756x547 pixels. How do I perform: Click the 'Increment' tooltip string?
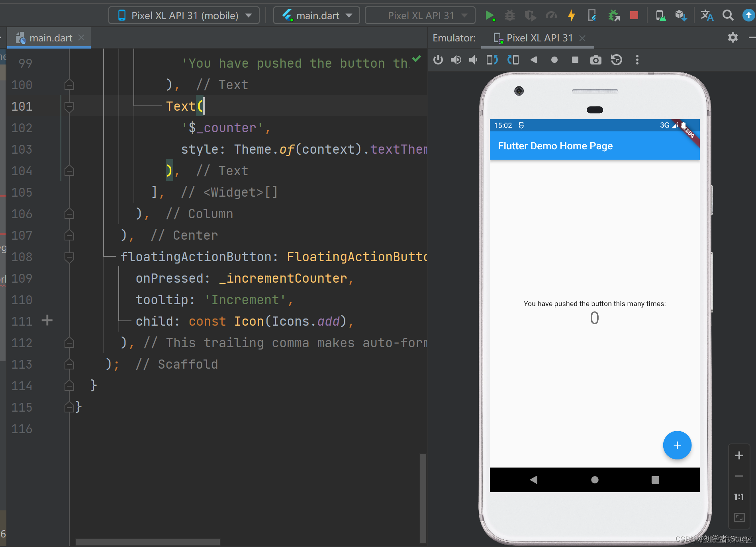(245, 300)
